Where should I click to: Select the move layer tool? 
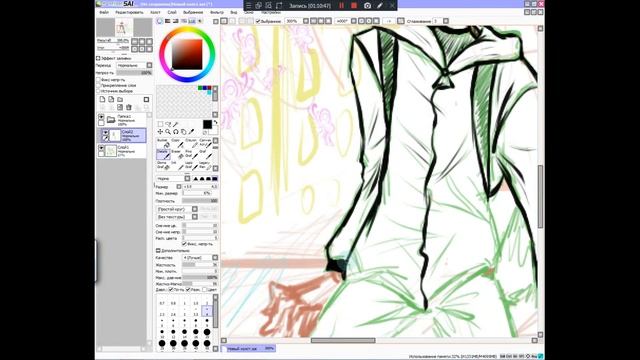pos(160,131)
